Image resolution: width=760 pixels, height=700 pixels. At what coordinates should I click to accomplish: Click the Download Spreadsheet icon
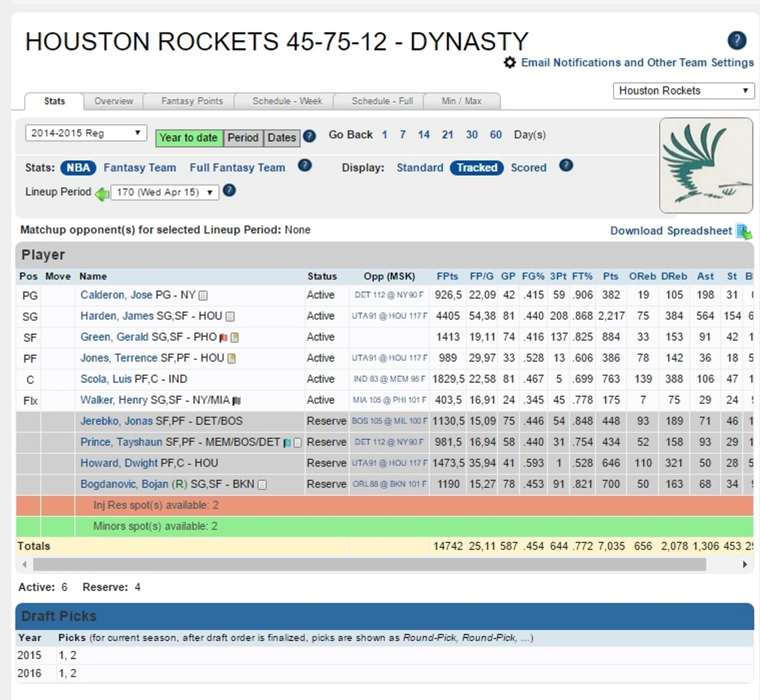click(x=744, y=232)
